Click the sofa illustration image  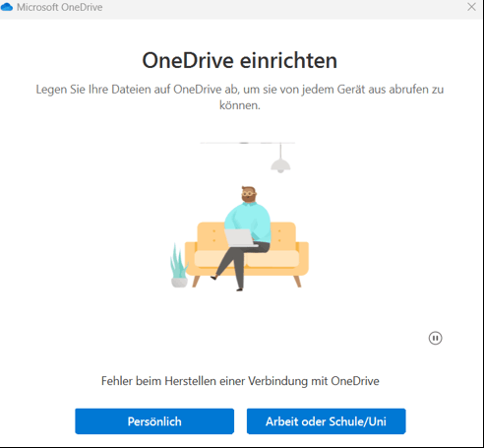[x=240, y=217]
